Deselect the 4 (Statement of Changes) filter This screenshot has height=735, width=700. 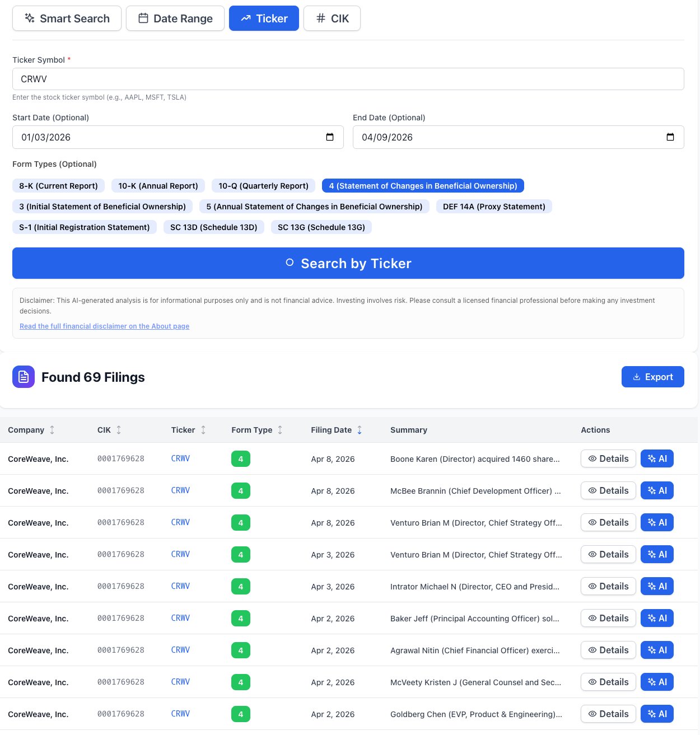pyautogui.click(x=422, y=185)
